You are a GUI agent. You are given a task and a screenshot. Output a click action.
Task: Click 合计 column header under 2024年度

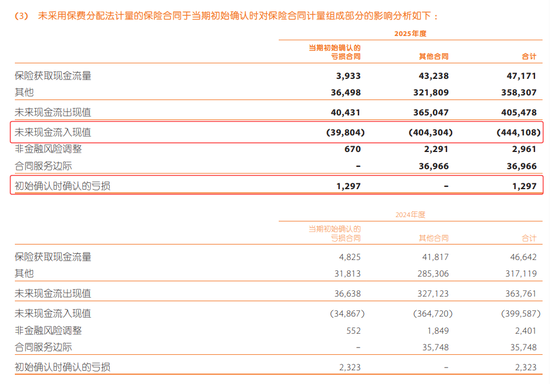click(x=529, y=238)
